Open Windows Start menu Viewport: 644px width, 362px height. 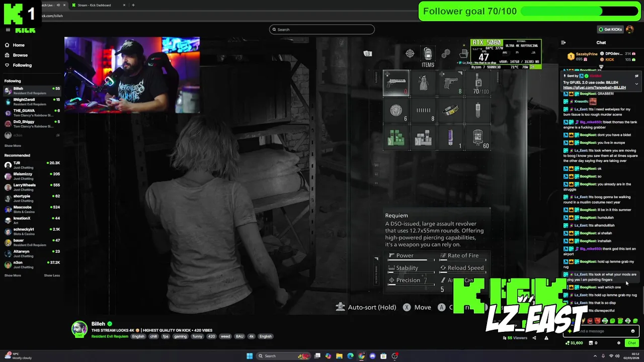[250, 356]
